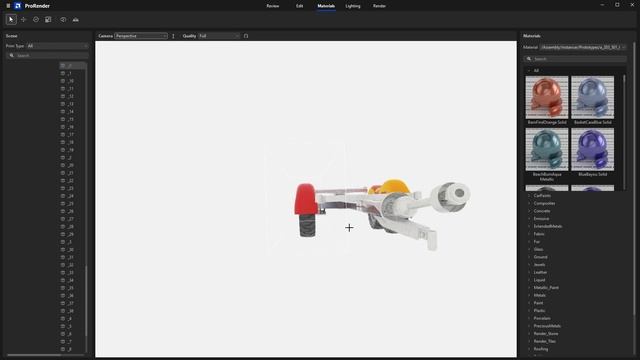
Task: Select the Fur category label
Action: point(537,242)
